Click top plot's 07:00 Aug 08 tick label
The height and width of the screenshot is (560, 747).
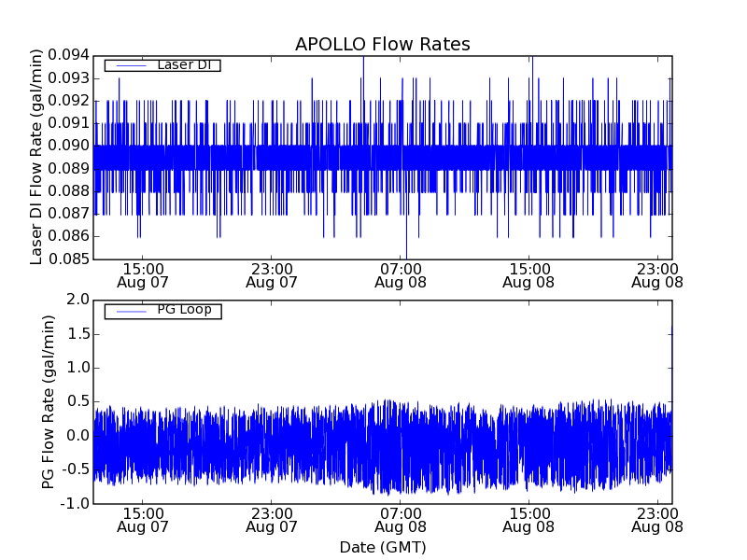[x=400, y=274]
